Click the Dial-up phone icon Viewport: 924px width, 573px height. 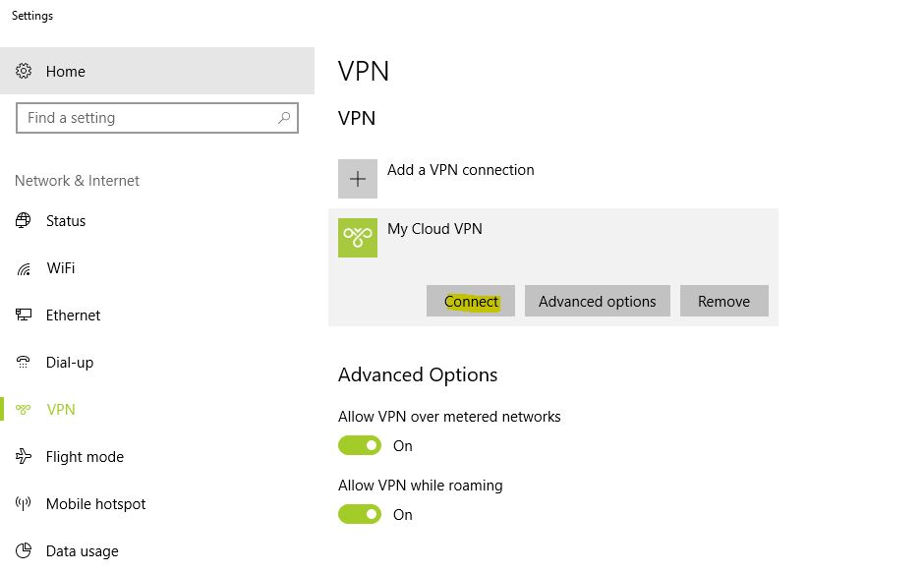point(23,362)
